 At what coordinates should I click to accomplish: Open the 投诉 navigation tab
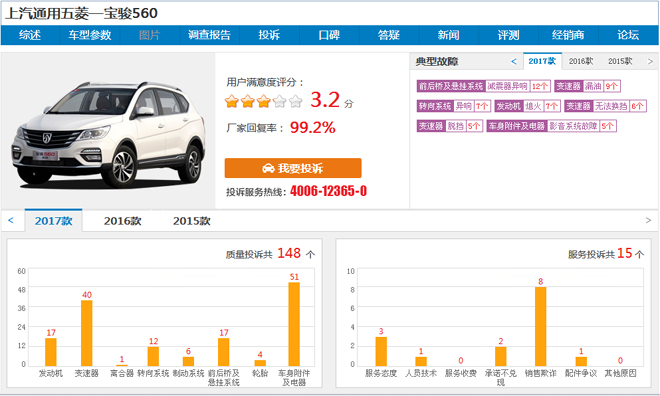point(269,35)
